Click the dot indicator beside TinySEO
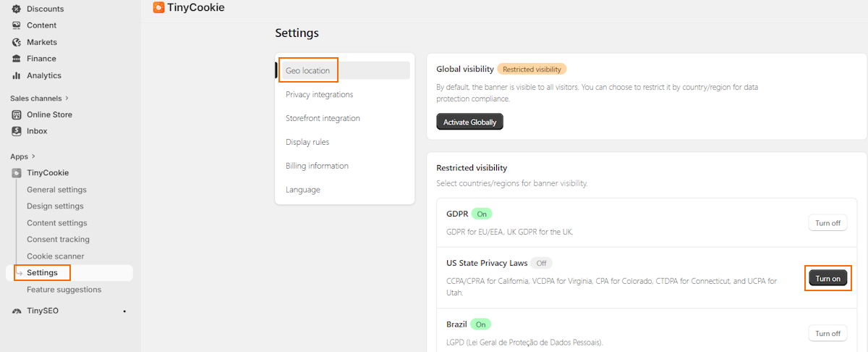Image resolution: width=868 pixels, height=352 pixels. pyautogui.click(x=124, y=311)
